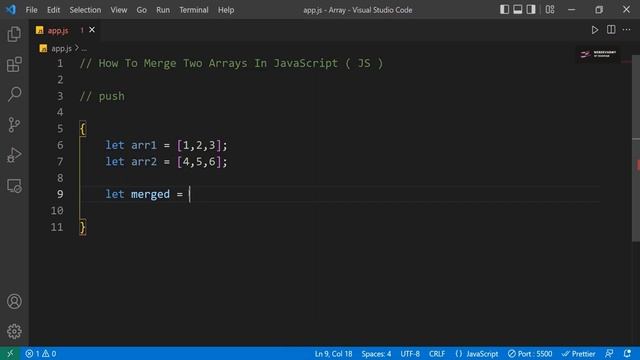Expand the breadcrumb ellipsis after app.js

tap(84, 49)
